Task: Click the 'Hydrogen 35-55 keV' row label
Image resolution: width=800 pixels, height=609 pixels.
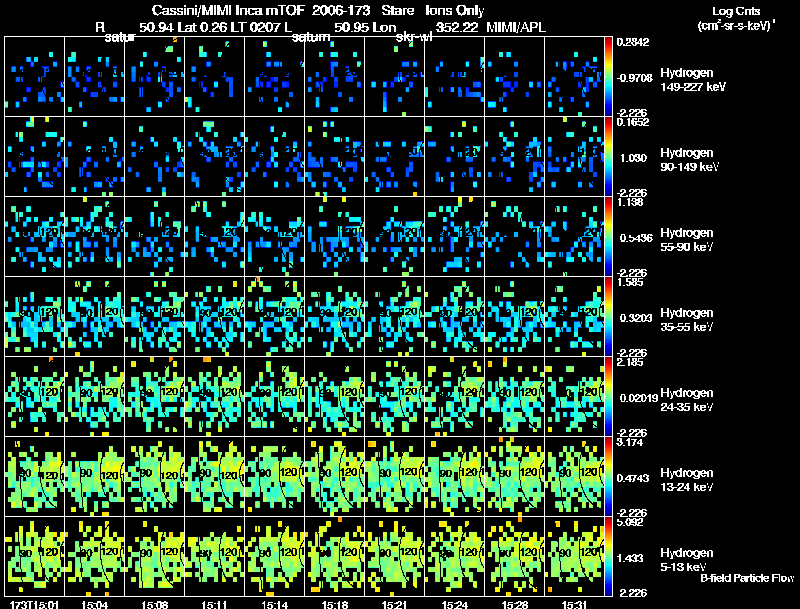Action: coord(687,320)
